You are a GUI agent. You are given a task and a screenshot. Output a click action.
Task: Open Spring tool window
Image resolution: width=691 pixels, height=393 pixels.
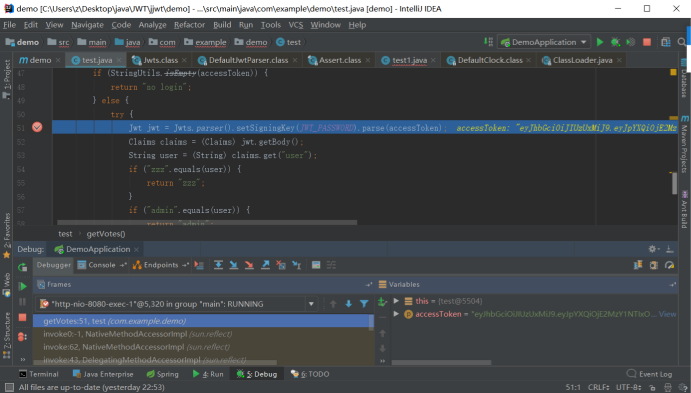(x=162, y=374)
